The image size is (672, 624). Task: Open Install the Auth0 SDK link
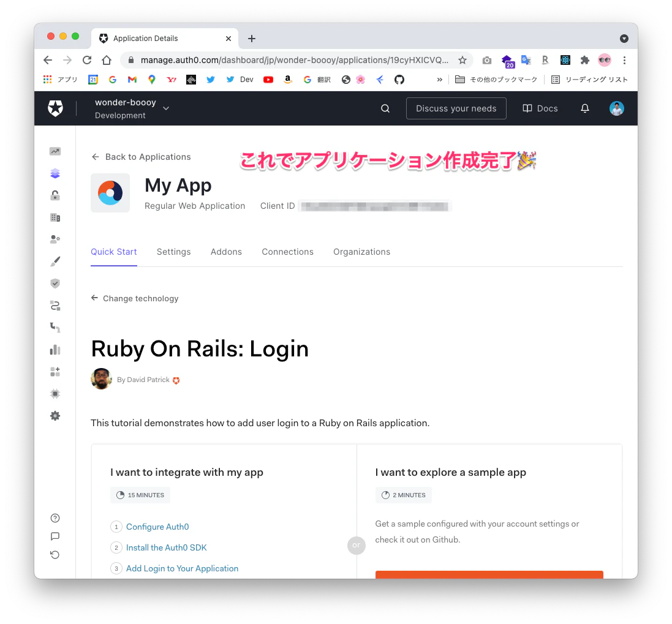pos(166,547)
